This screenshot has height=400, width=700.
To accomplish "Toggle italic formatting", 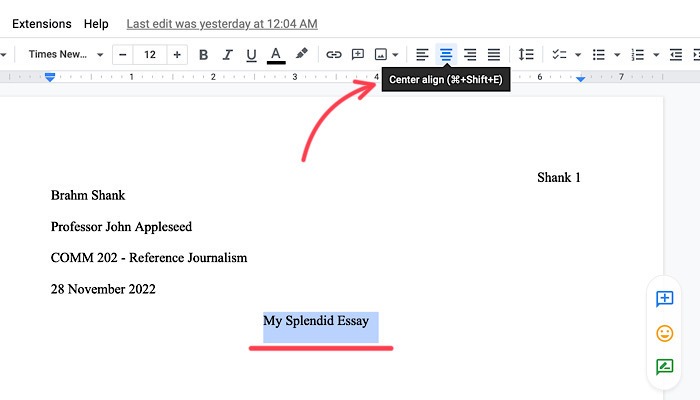I will click(x=228, y=54).
